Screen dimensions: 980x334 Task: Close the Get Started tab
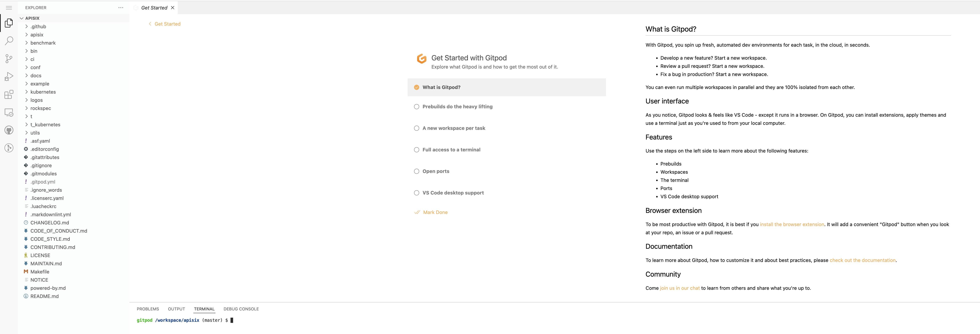pyautogui.click(x=172, y=8)
